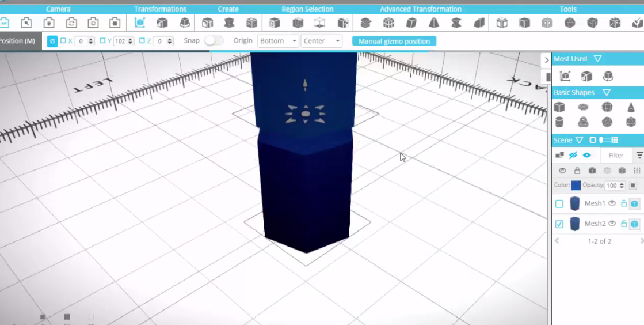Add a Torus from Basic Shapes
This screenshot has width=644, height=325.
[x=583, y=107]
